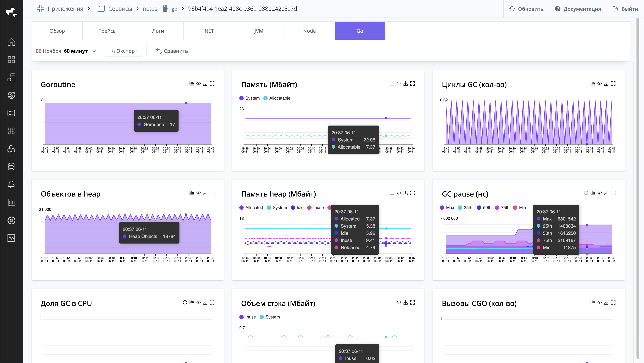Switch to the JVM tab
Screen dimensions: 644x363
[259, 31]
